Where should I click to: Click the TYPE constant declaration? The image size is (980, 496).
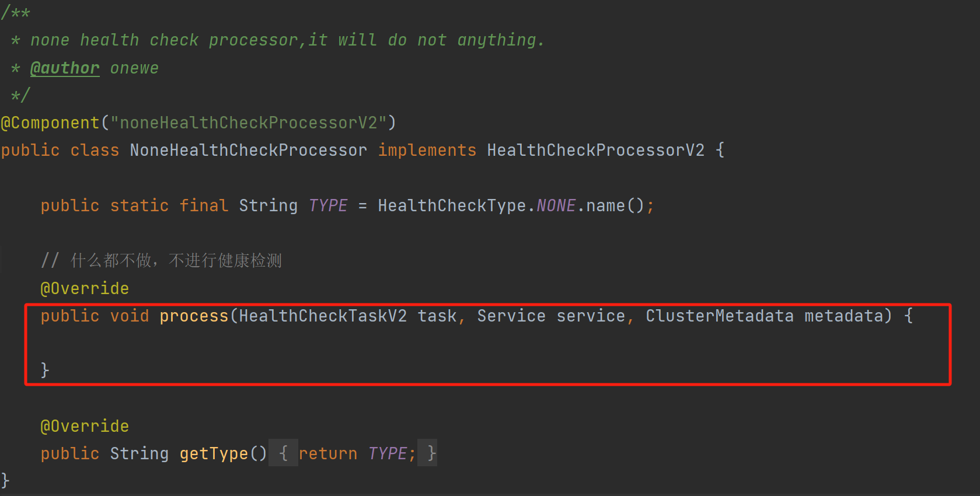coord(328,205)
